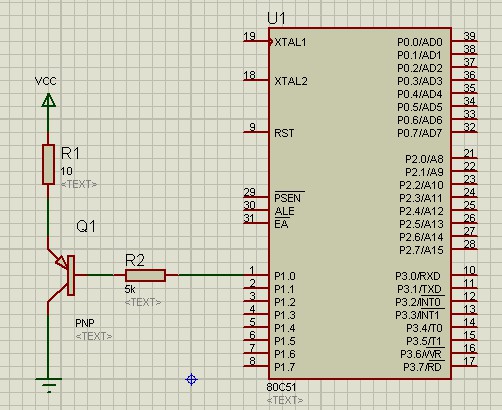This screenshot has width=502, height=410.
Task: Click the 80C51 part name label
Action: [x=281, y=387]
